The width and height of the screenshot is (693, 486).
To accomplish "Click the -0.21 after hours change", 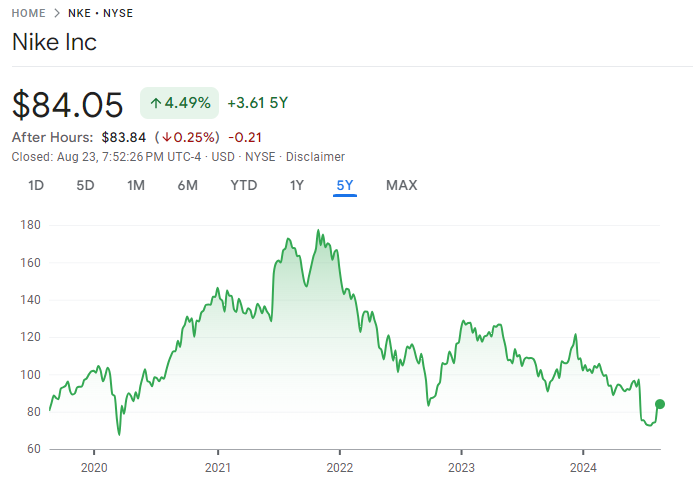I will [x=245, y=137].
